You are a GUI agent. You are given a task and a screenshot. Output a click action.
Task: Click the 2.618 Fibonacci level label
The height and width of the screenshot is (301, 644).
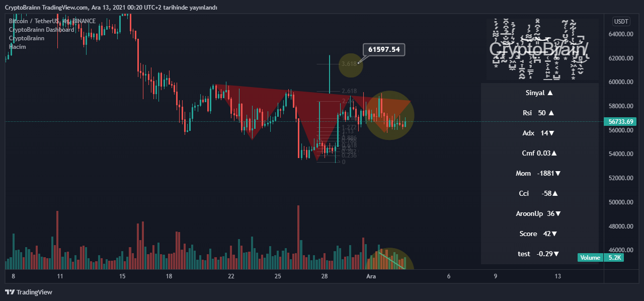349,91
